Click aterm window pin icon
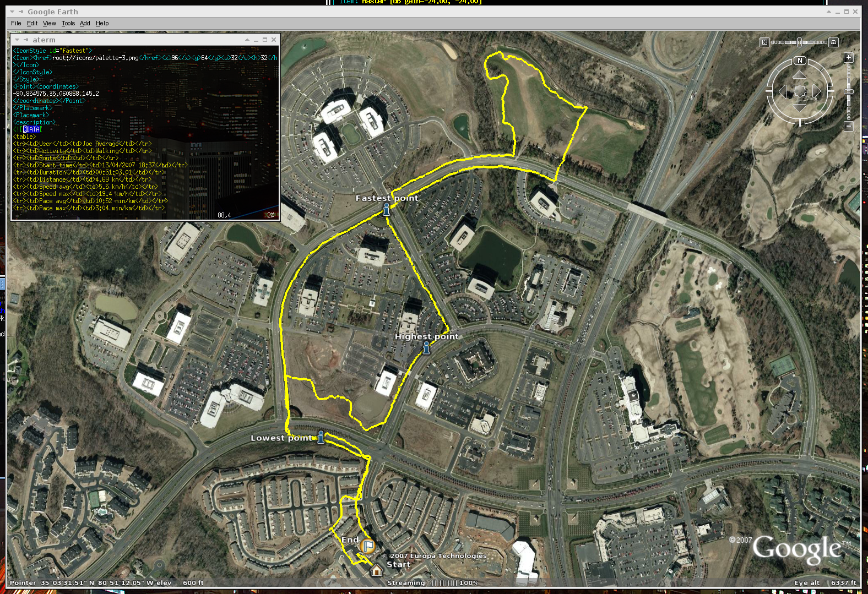 (26, 40)
